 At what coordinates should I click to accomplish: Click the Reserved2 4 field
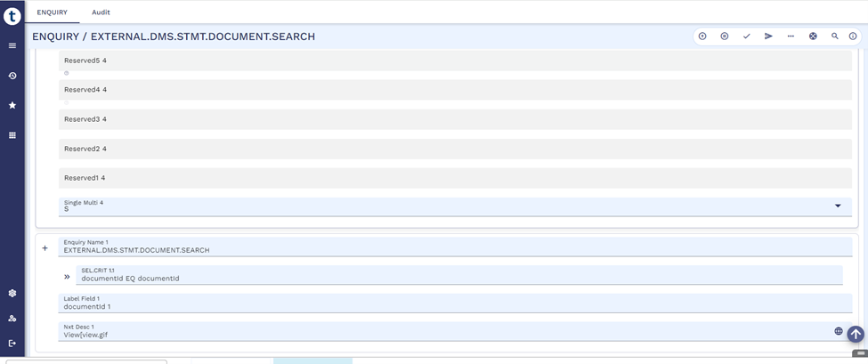pyautogui.click(x=455, y=149)
